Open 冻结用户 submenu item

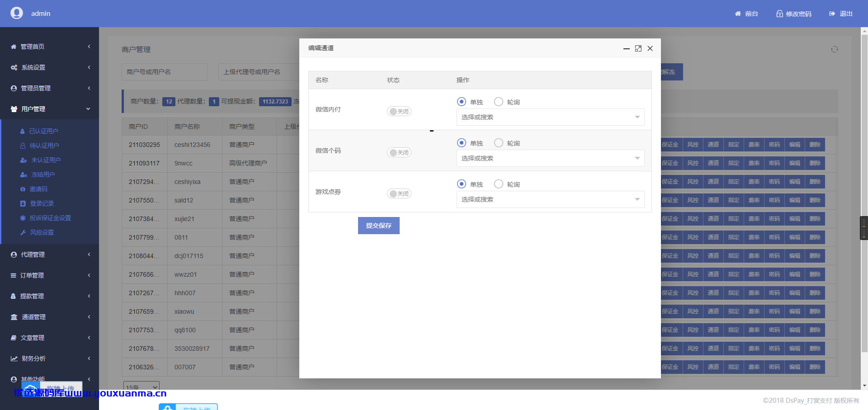[43, 174]
